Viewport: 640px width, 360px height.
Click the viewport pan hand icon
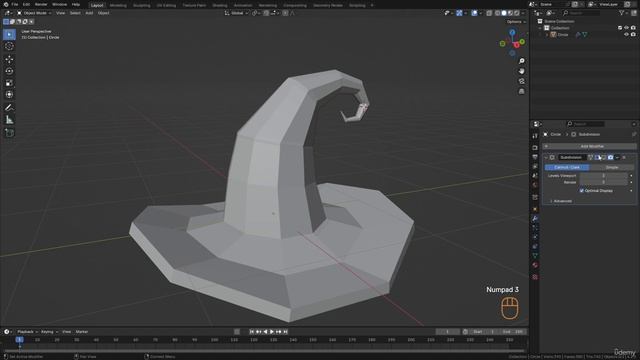tap(521, 71)
